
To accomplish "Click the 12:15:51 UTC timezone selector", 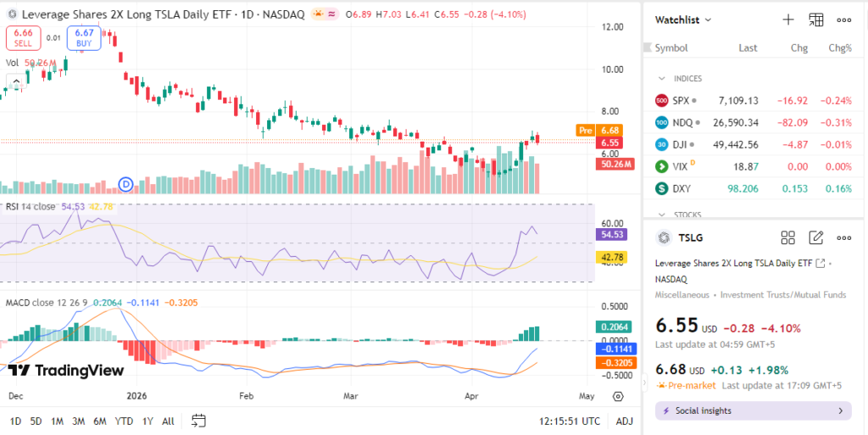I will coord(569,421).
